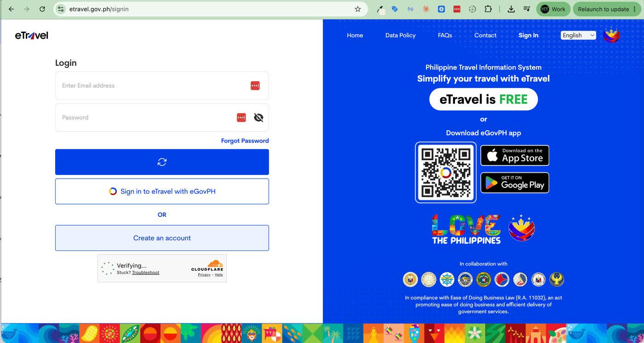644x343 pixels.
Task: Click the Login heading text
Action: point(66,63)
